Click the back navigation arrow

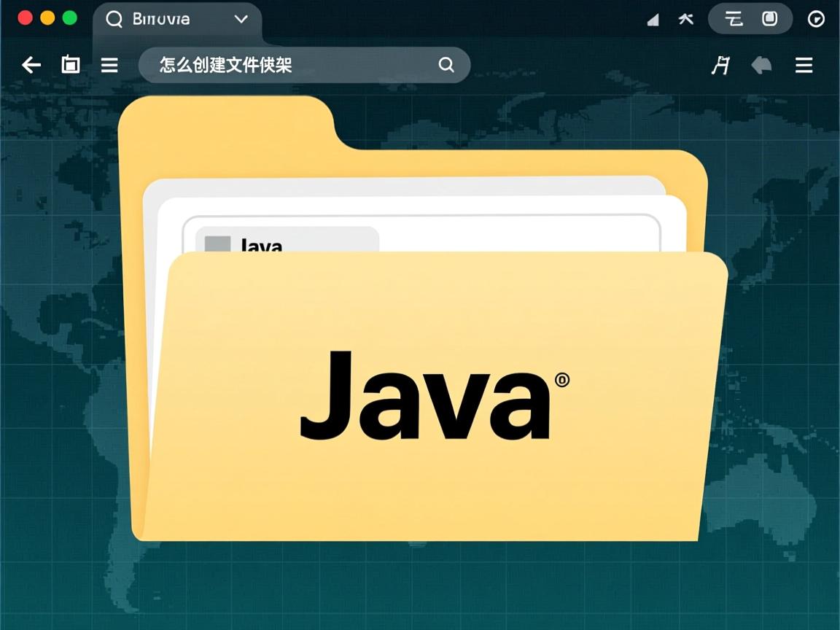click(x=31, y=65)
